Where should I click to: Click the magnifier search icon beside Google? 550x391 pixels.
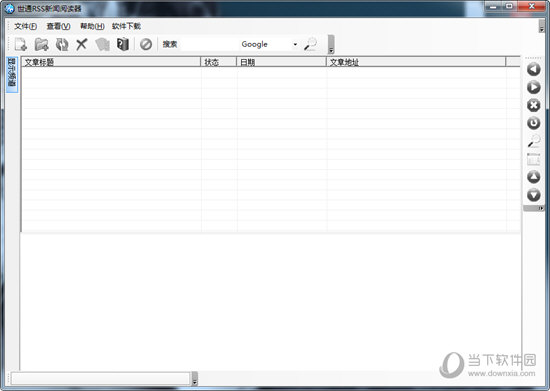coord(310,44)
